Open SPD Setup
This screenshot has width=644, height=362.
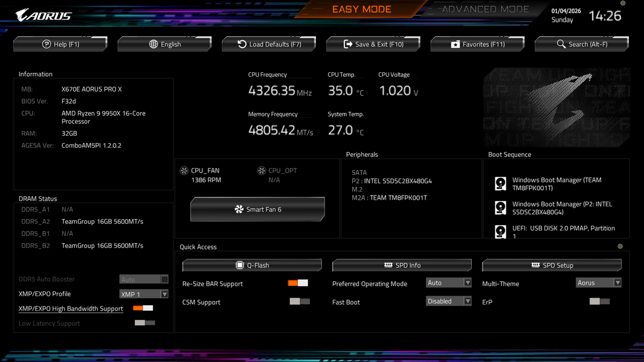(552, 265)
